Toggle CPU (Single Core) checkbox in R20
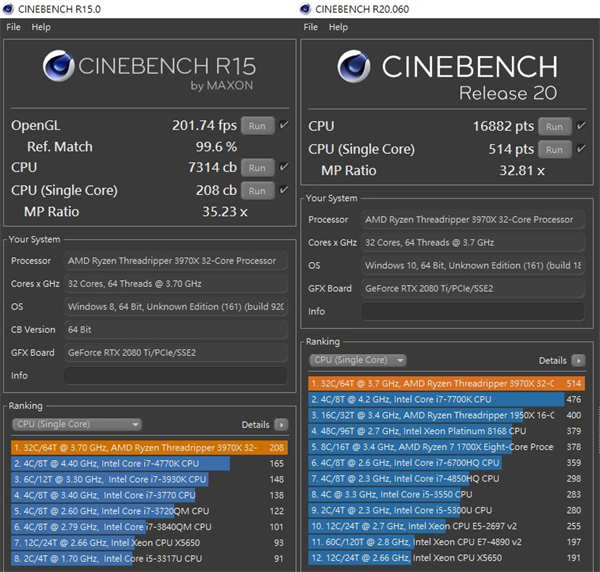Image resolution: width=600 pixels, height=572 pixels. tap(581, 148)
